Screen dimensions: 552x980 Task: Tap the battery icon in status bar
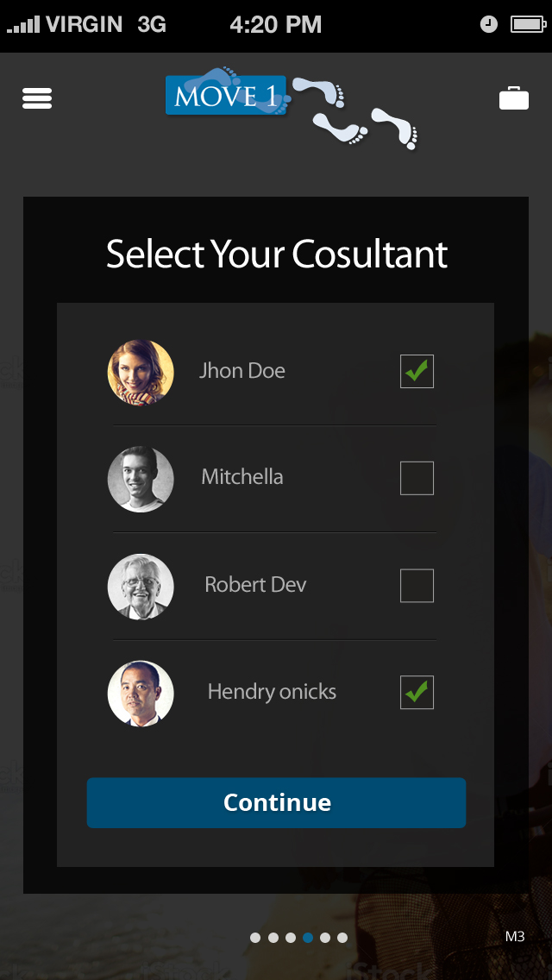click(527, 25)
